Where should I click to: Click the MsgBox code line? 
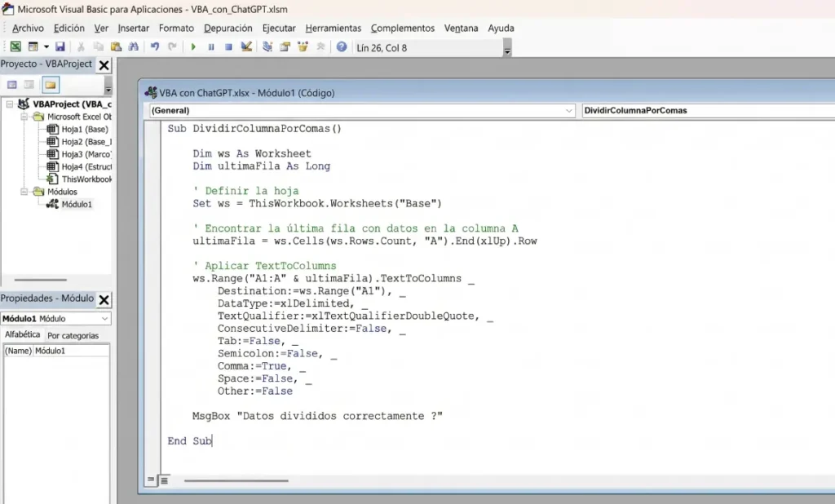[x=317, y=416]
